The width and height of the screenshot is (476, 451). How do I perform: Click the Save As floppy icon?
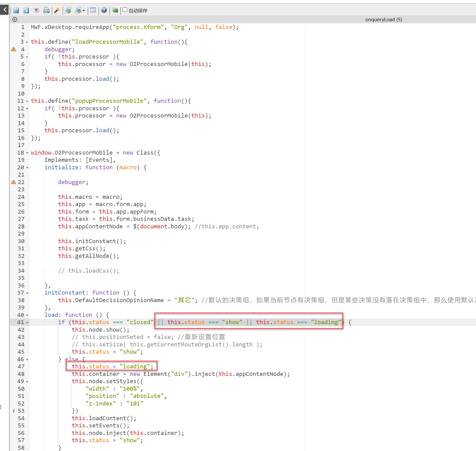pyautogui.click(x=26, y=10)
